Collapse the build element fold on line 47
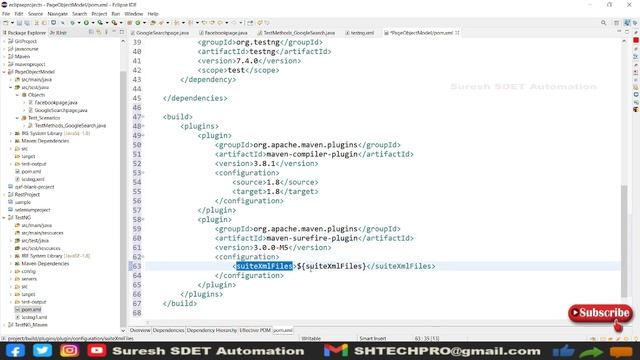The image size is (640, 360). (143, 117)
